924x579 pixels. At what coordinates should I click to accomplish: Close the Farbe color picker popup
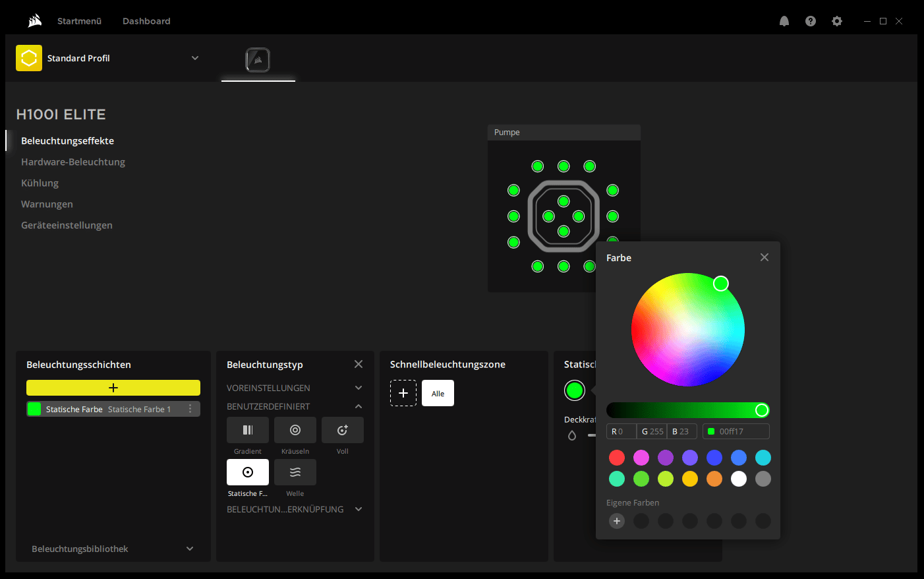click(x=765, y=257)
